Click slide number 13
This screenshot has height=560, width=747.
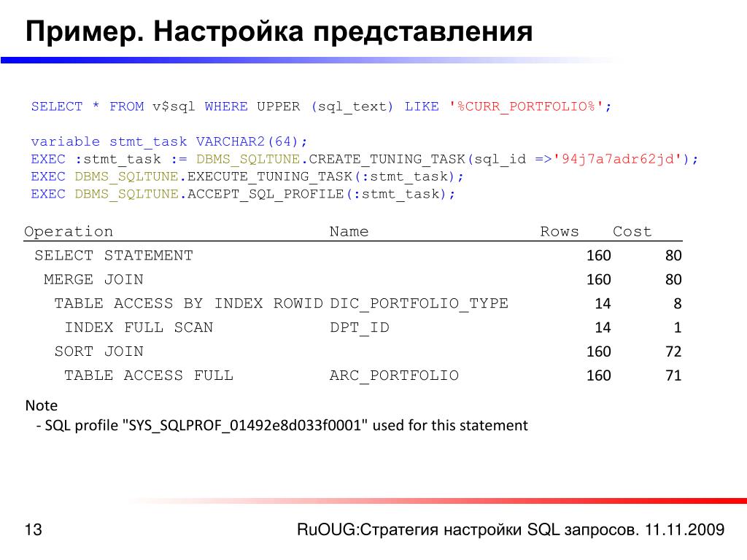(x=34, y=529)
